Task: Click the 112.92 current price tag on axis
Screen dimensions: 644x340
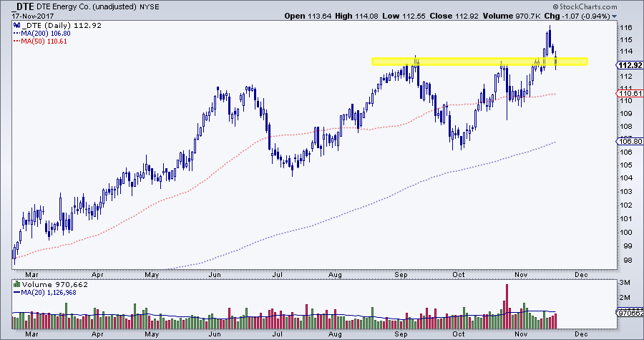Action: pos(628,64)
